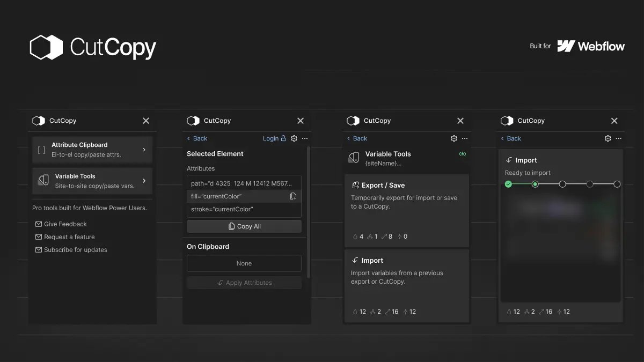This screenshot has width=644, height=362.
Task: Click the second active green step in import progress
Action: click(535, 184)
